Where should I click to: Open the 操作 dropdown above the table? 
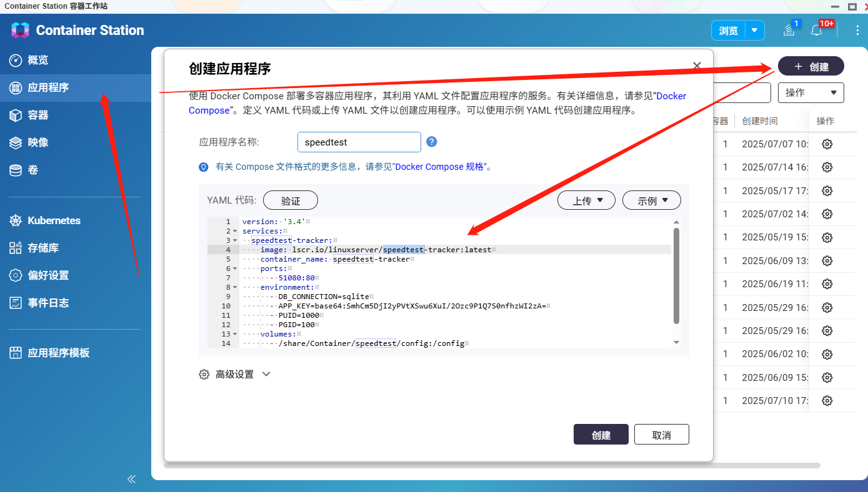811,92
